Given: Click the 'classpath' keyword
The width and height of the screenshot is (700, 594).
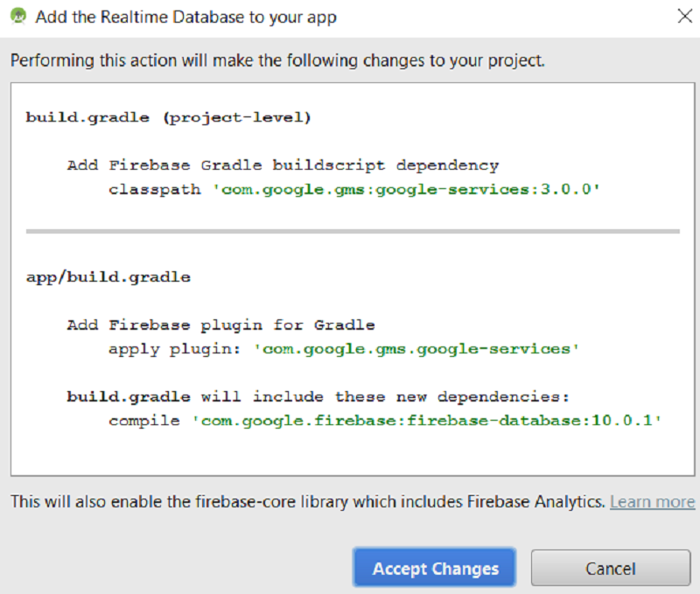Looking at the screenshot, I should [155, 190].
